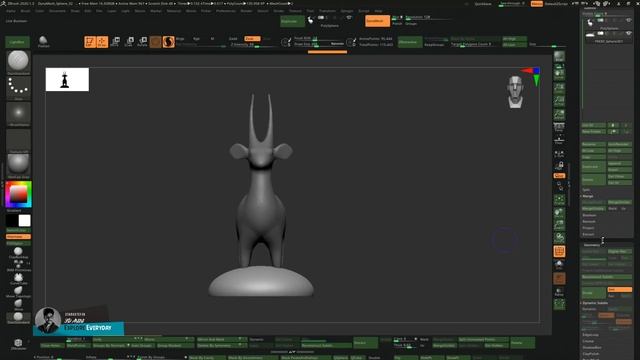Click the Sculptris Pro swirl icon

coord(168,42)
